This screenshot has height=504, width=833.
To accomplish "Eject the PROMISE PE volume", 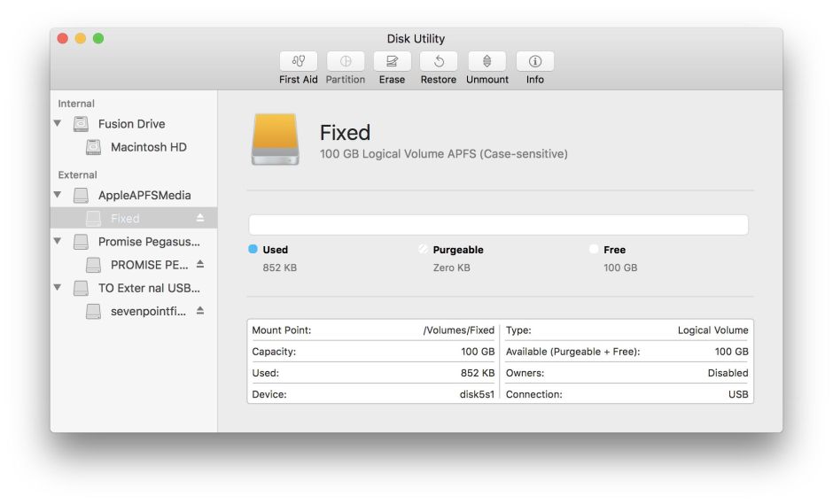I will pos(200,264).
